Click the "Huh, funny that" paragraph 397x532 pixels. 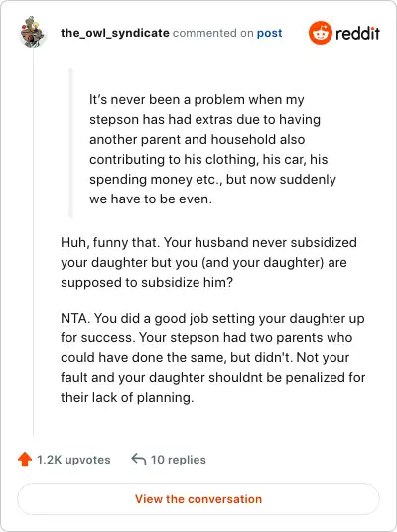(x=209, y=262)
